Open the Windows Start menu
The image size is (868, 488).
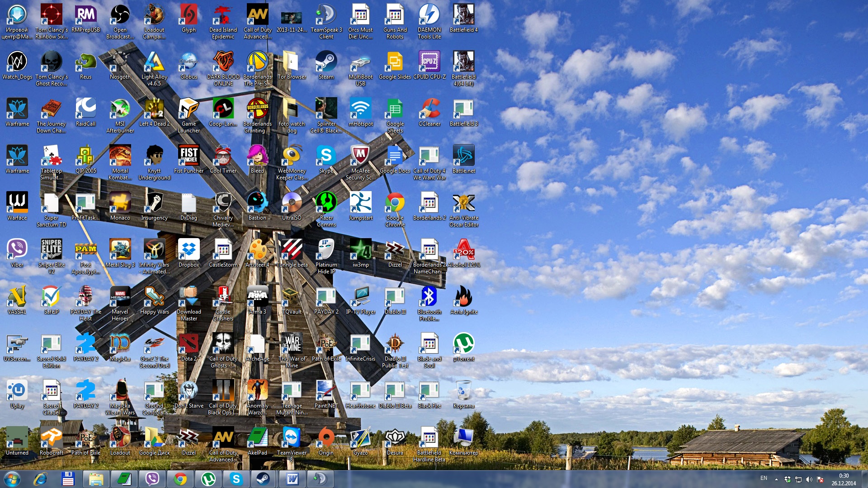(x=12, y=479)
